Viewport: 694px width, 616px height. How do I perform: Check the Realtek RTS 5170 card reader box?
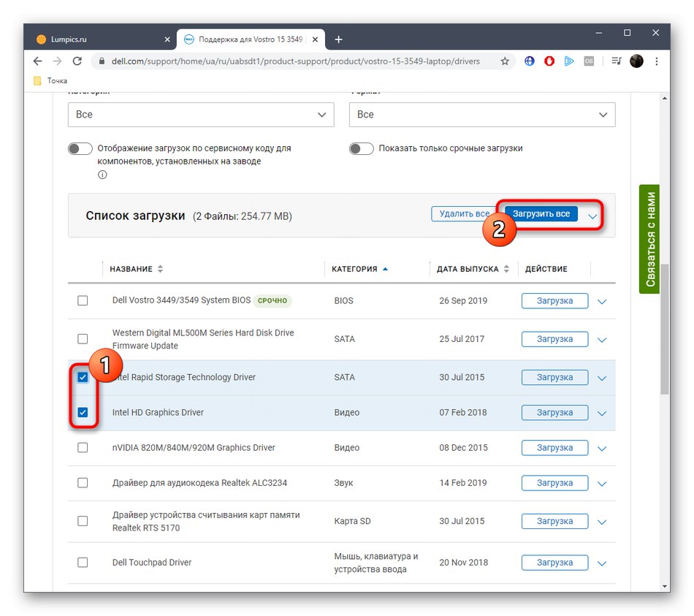83,521
